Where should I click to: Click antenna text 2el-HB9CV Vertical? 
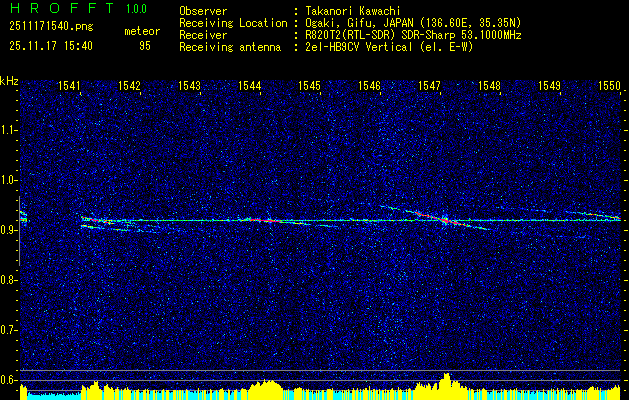tap(359, 47)
